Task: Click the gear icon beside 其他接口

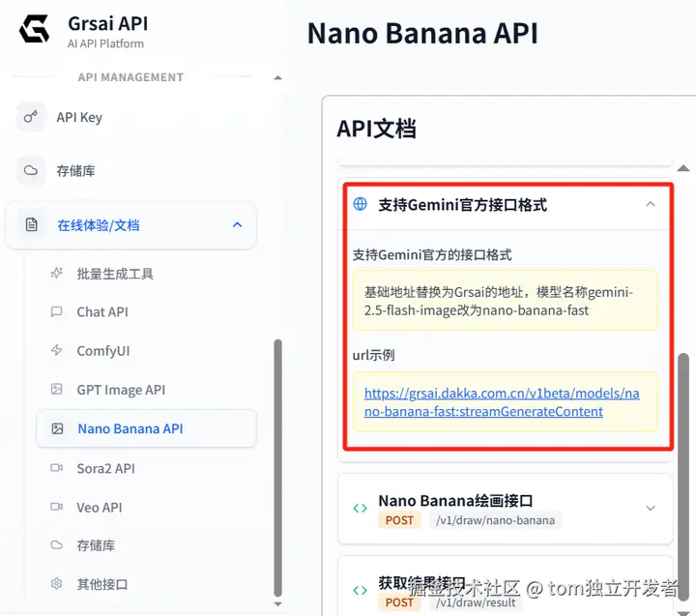Action: coord(56,583)
